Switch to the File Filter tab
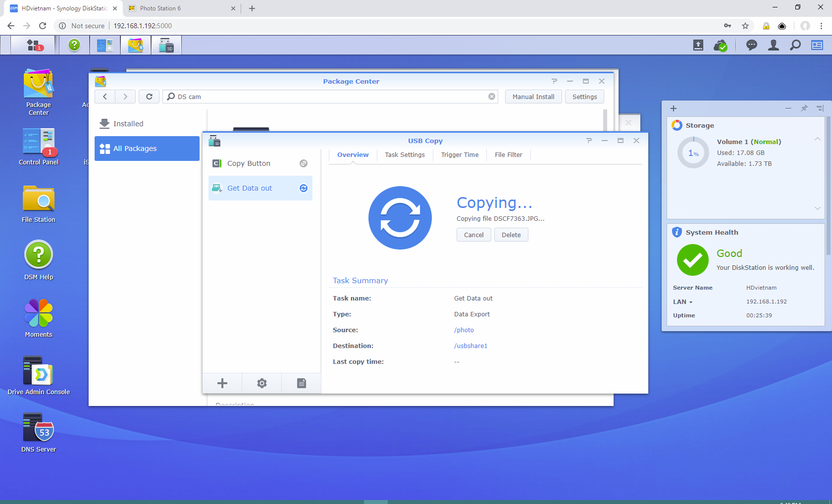The height and width of the screenshot is (504, 832). coord(508,155)
